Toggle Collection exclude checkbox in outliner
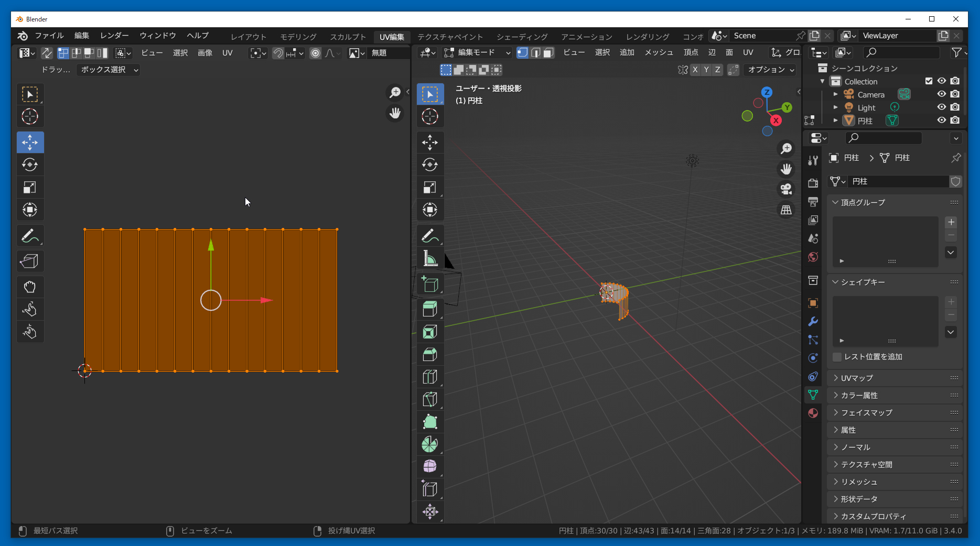Viewport: 980px width, 546px height. (x=929, y=81)
